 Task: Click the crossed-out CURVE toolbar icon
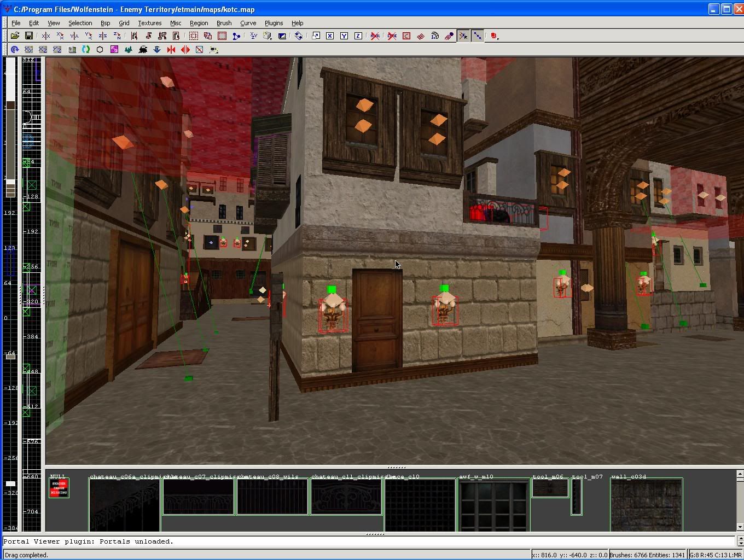[x=392, y=36]
